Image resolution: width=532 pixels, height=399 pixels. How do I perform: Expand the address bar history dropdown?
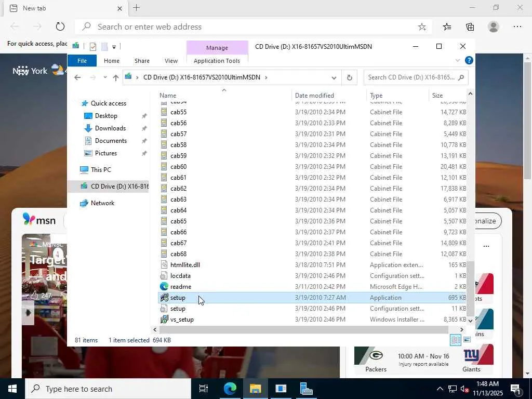click(334, 78)
